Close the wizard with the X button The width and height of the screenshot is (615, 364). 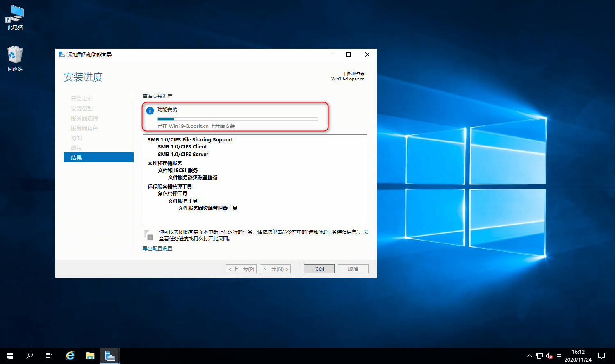(x=367, y=55)
